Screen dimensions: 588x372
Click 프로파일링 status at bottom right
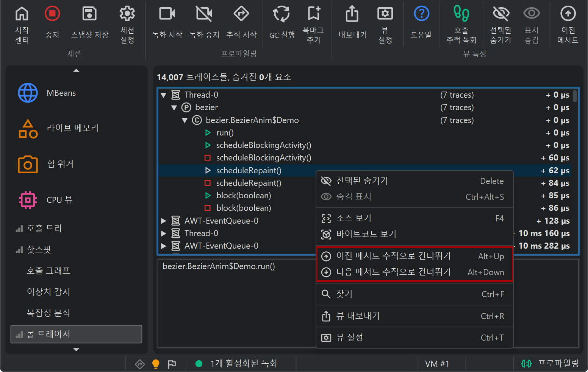tap(550, 364)
